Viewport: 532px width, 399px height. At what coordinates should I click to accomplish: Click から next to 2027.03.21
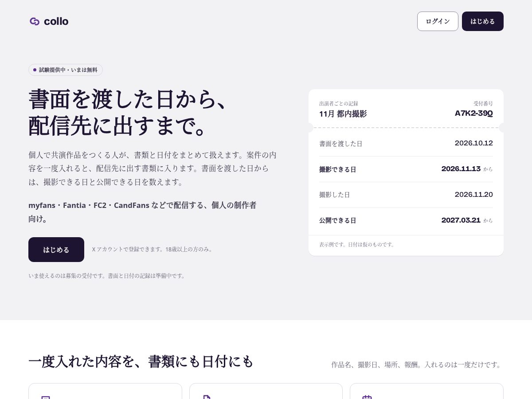[488, 221]
